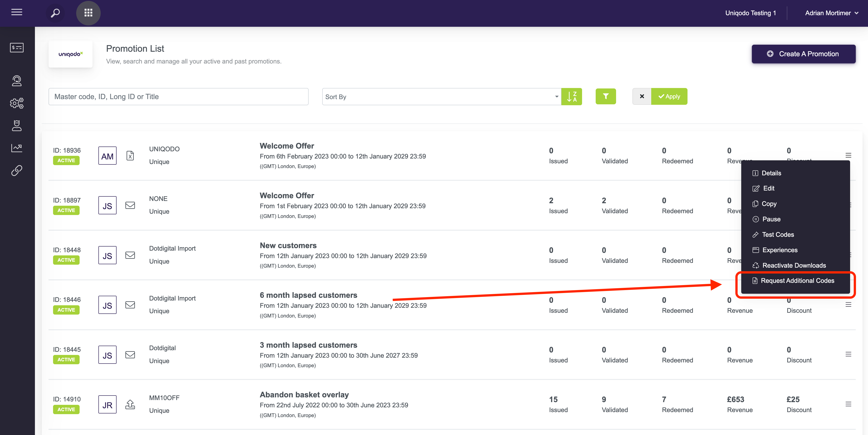Click the green Apply button

pos(669,97)
